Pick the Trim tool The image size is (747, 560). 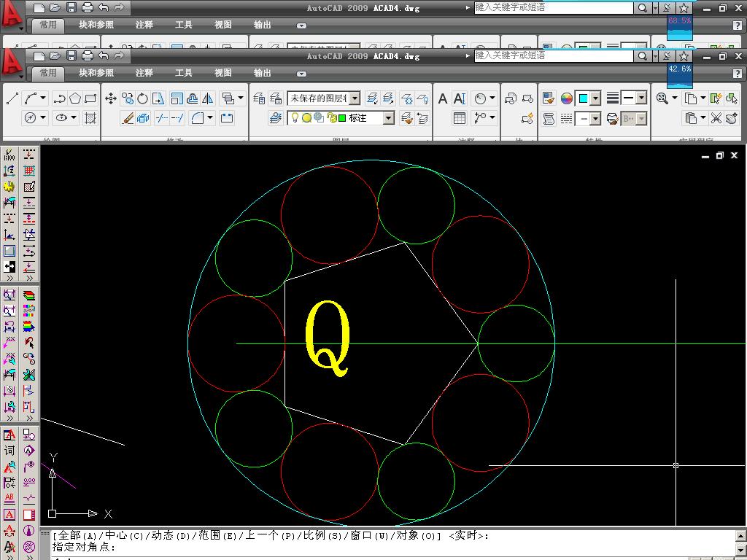click(x=162, y=117)
